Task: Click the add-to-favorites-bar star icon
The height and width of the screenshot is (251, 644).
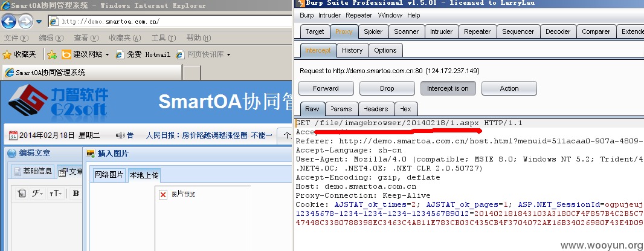Action: coord(52,54)
